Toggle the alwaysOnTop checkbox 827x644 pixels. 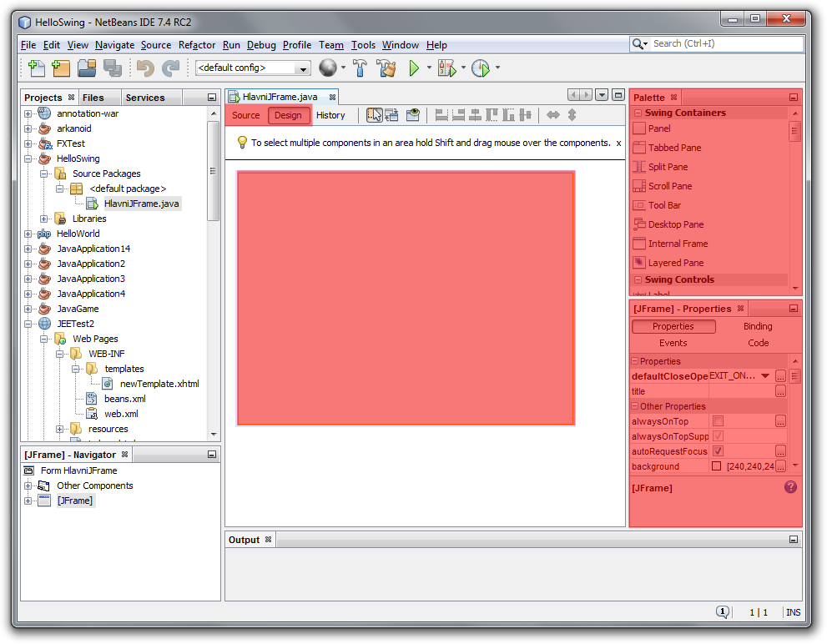point(715,421)
